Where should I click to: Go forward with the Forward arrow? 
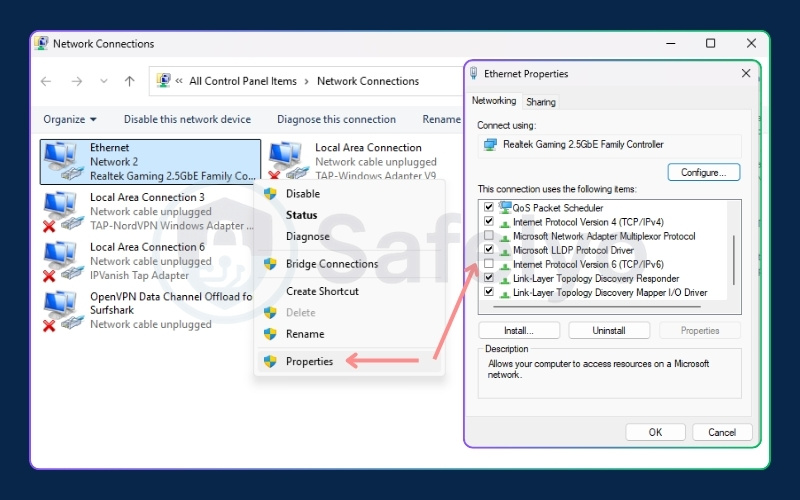[x=77, y=81]
